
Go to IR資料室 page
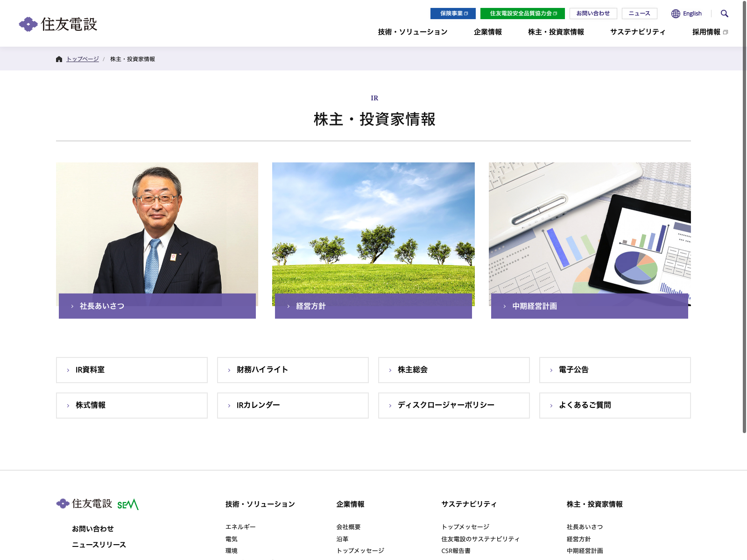(x=132, y=370)
